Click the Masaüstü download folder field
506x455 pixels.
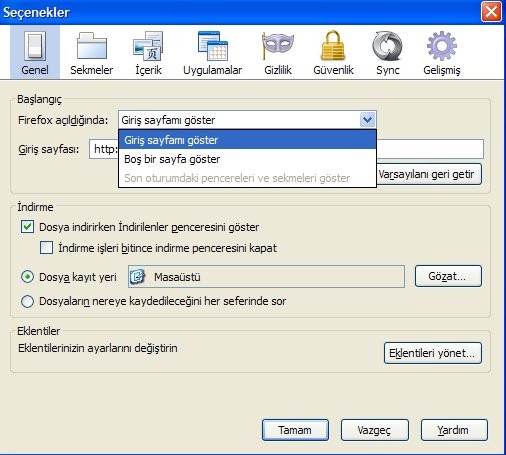pos(266,277)
